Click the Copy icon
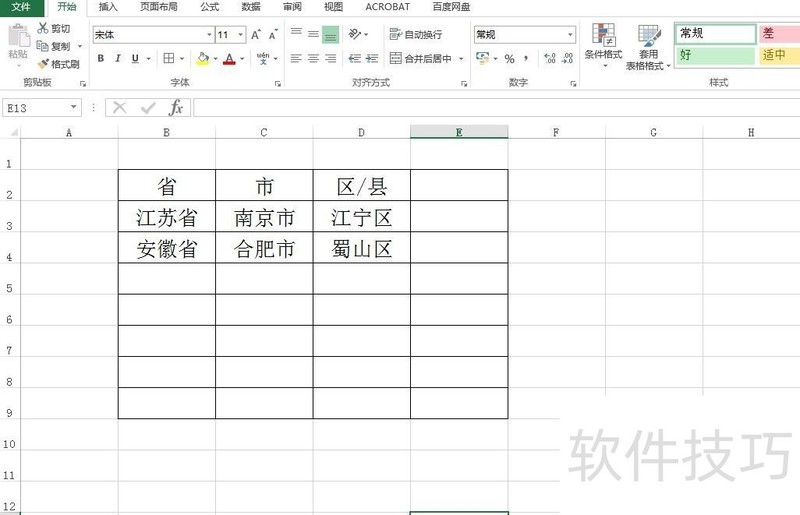 (x=42, y=46)
